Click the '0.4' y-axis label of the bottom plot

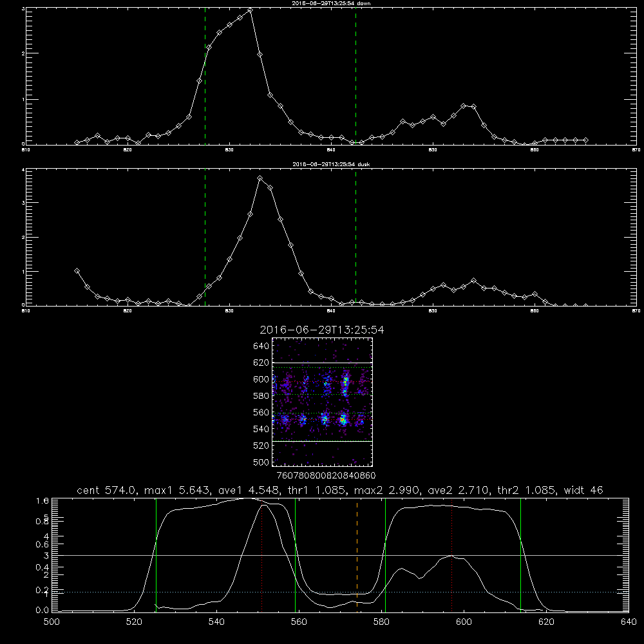point(43,567)
